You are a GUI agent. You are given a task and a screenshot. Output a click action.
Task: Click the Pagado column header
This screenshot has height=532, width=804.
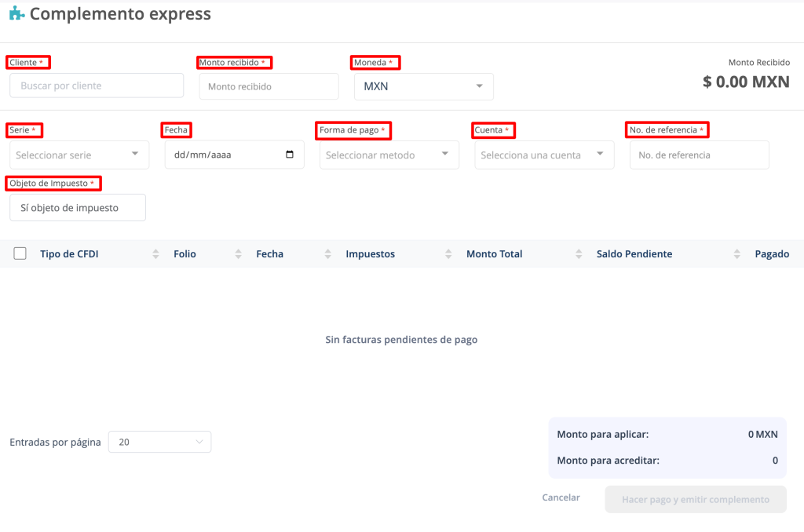tap(772, 253)
